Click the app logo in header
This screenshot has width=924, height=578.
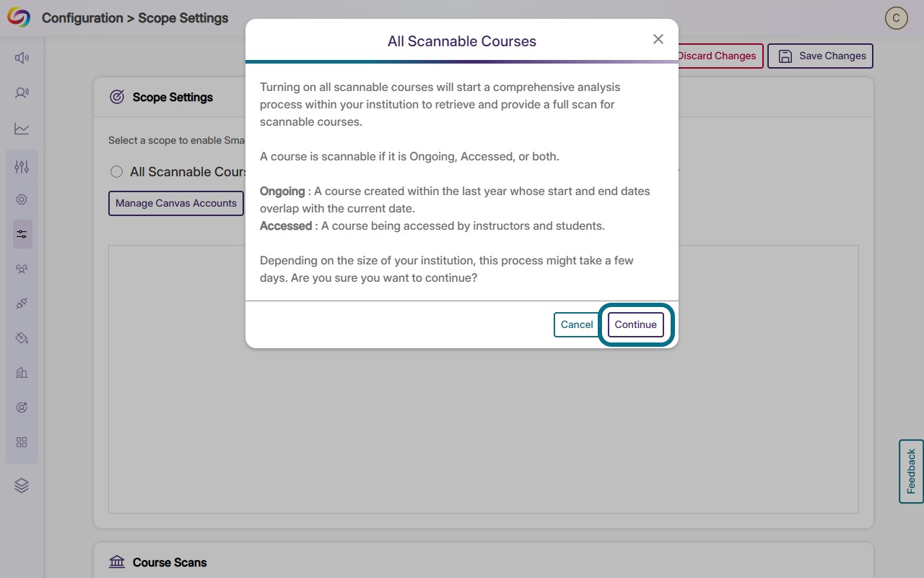pyautogui.click(x=19, y=18)
